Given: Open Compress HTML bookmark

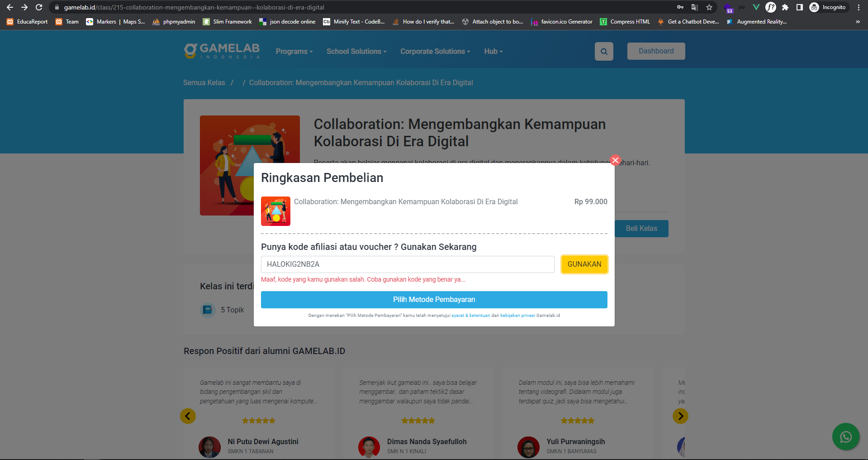Looking at the screenshot, I should 625,22.
